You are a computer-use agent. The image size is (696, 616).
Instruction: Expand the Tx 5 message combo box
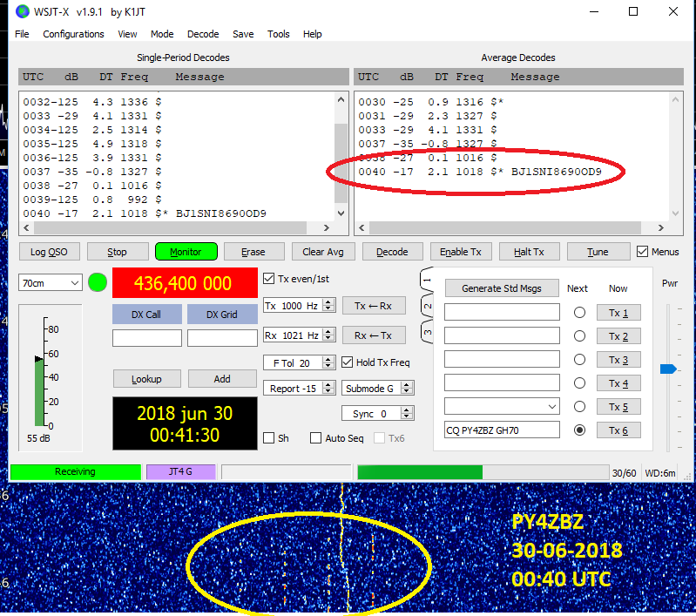point(551,406)
